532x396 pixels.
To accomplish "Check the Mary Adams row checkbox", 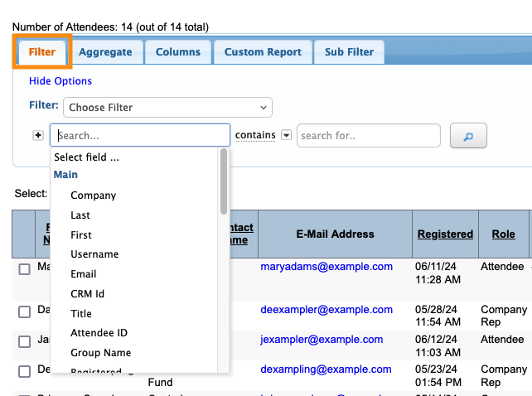I will (x=25, y=269).
